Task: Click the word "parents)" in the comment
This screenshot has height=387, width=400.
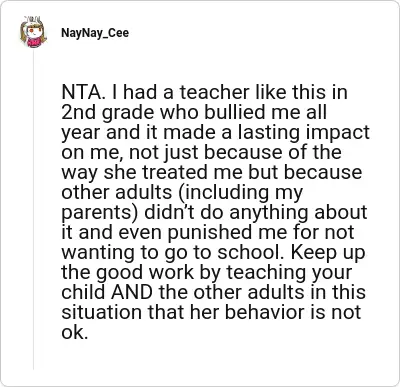Action: [99, 213]
